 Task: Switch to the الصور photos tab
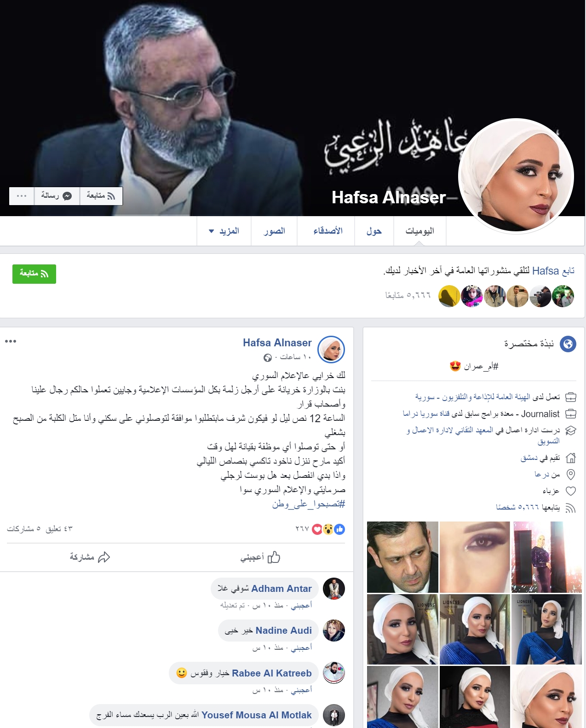(x=274, y=231)
